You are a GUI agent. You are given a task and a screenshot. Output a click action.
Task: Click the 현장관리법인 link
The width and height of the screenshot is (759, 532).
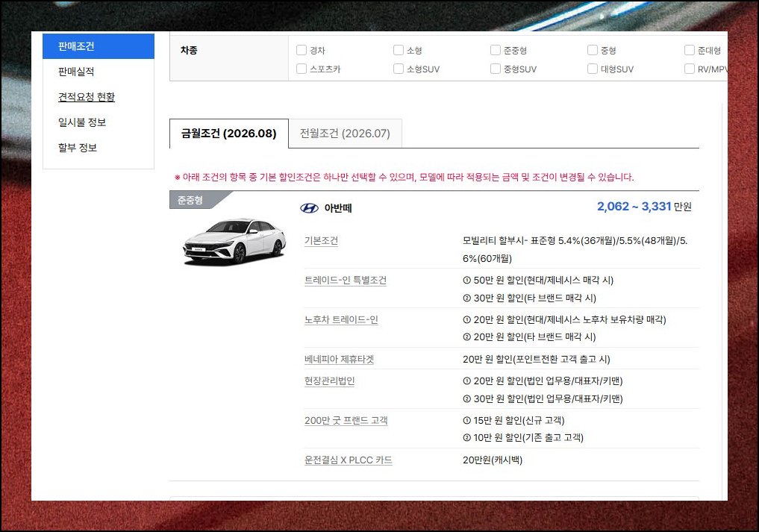[329, 381]
